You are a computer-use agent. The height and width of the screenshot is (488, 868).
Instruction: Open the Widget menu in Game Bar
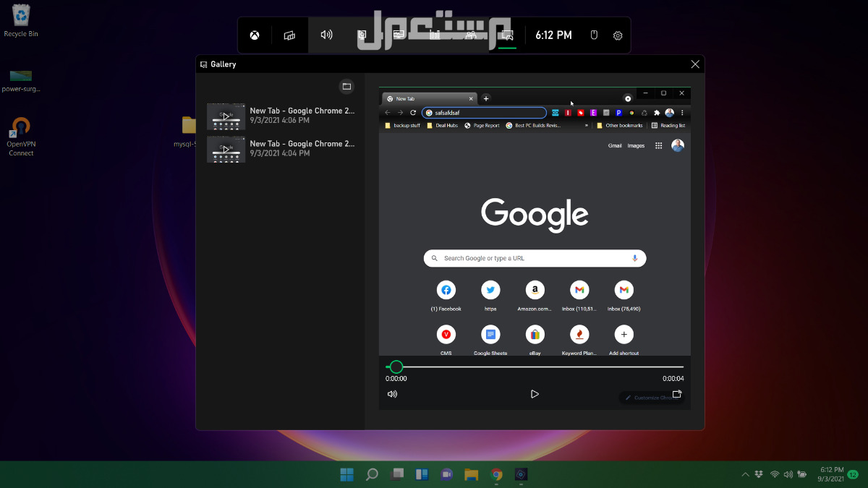click(x=289, y=35)
